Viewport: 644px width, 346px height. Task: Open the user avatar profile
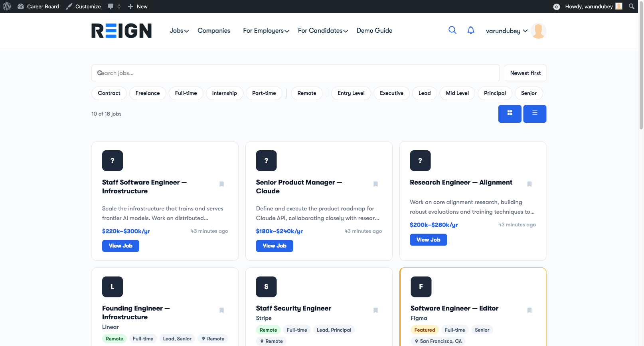[539, 31]
